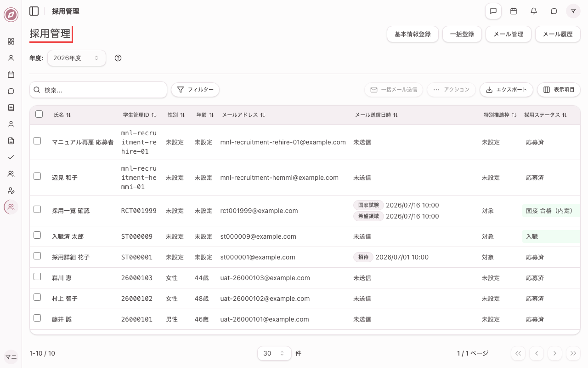Sort by 性別 column

176,115
